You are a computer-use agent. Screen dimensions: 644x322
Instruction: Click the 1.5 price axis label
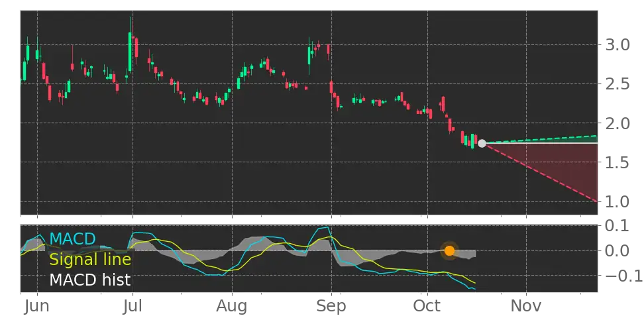click(x=617, y=162)
